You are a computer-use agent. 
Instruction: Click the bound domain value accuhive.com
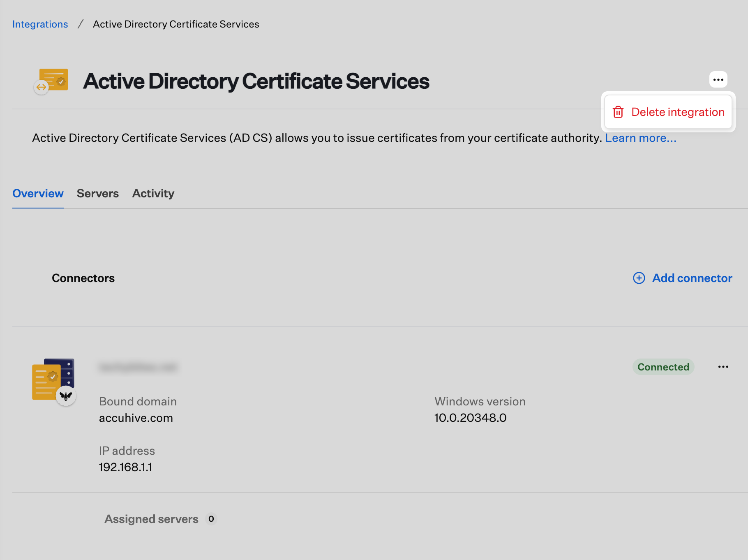point(136,418)
